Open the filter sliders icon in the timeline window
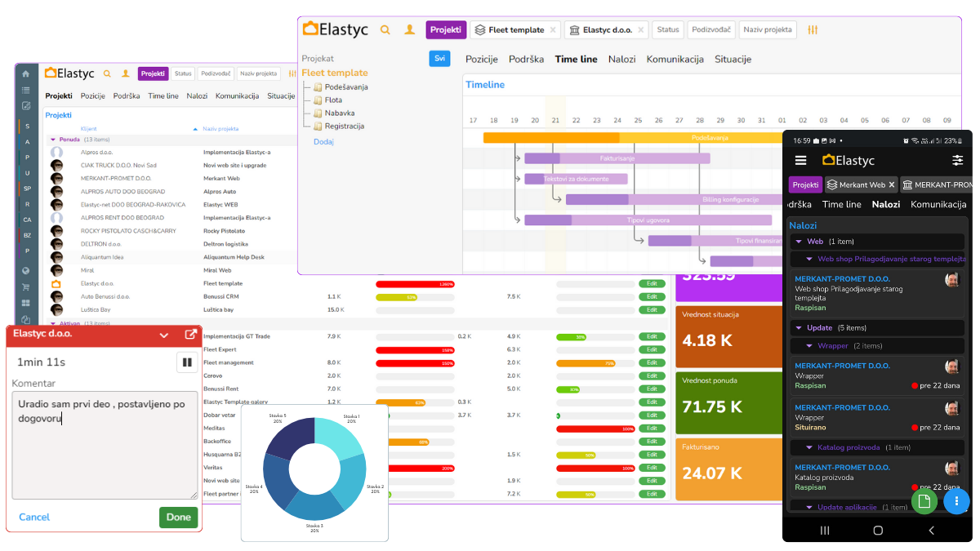Viewport: 980px width, 551px height. [x=813, y=29]
